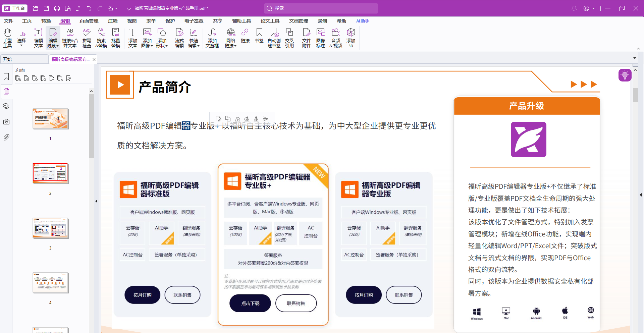This screenshot has height=333, width=644.
Task: Select the 手型工具 hand tool
Action: (7, 38)
